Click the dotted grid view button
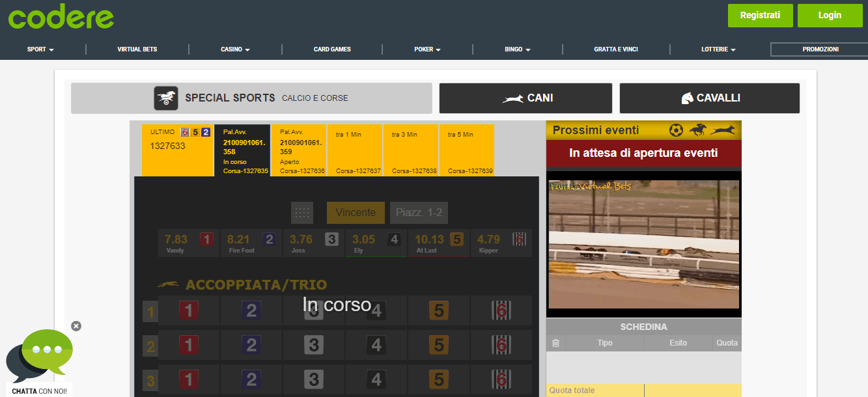 [302, 213]
